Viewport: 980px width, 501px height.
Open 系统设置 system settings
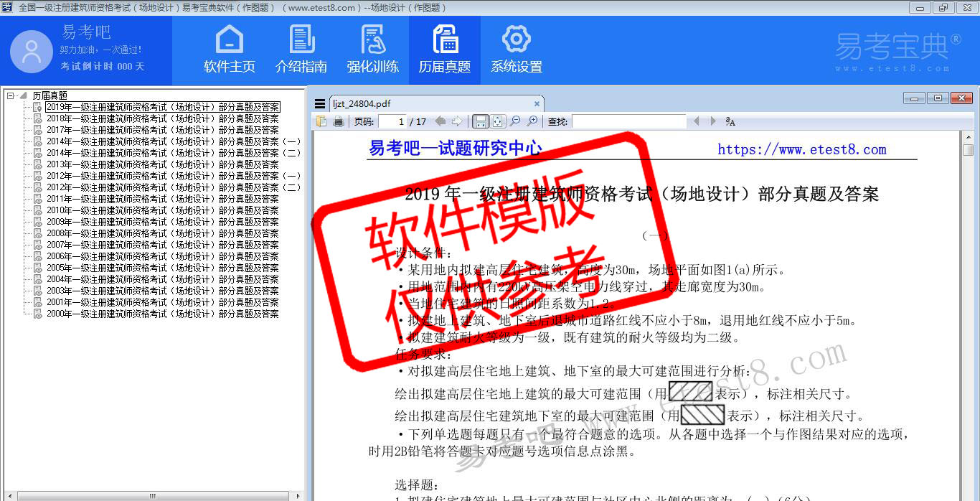pos(517,50)
